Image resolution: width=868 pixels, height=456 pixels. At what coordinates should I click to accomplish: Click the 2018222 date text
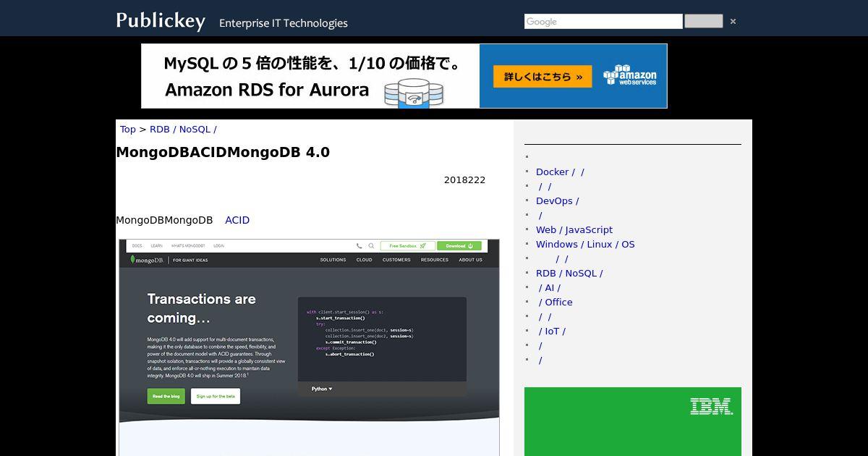(x=464, y=180)
